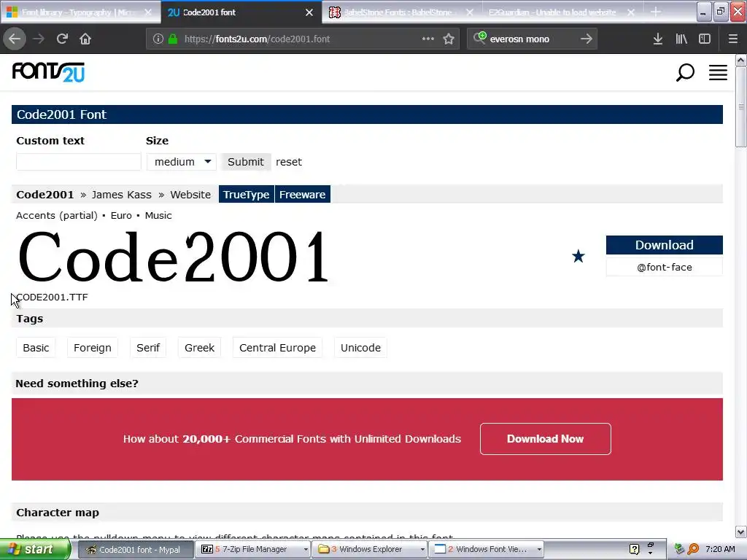Click the Freeware label
Screen dimensions: 747x560
tap(303, 194)
